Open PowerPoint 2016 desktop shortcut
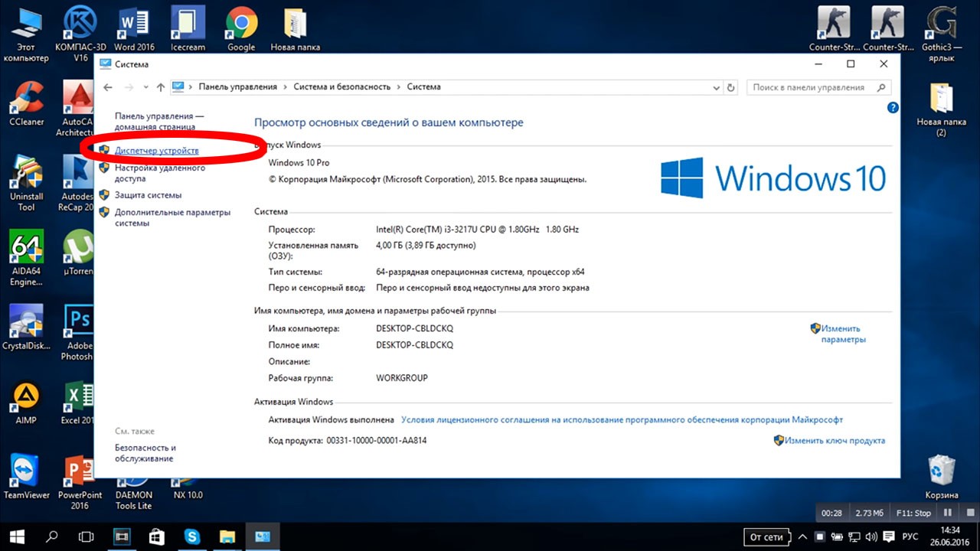Image resolution: width=980 pixels, height=551 pixels. click(x=80, y=482)
